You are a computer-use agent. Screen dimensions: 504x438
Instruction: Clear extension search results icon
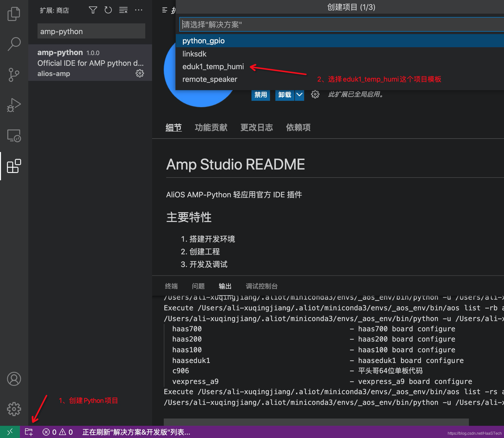(123, 10)
